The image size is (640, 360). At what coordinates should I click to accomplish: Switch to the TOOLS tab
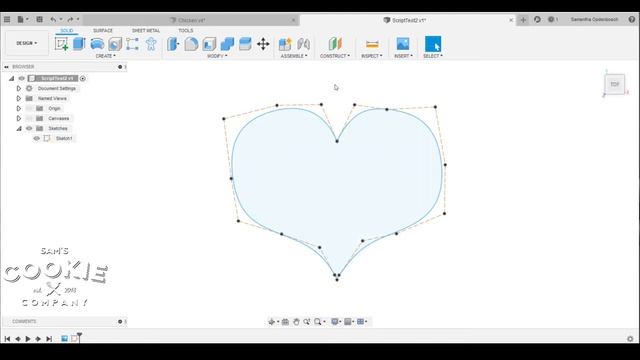pyautogui.click(x=186, y=31)
